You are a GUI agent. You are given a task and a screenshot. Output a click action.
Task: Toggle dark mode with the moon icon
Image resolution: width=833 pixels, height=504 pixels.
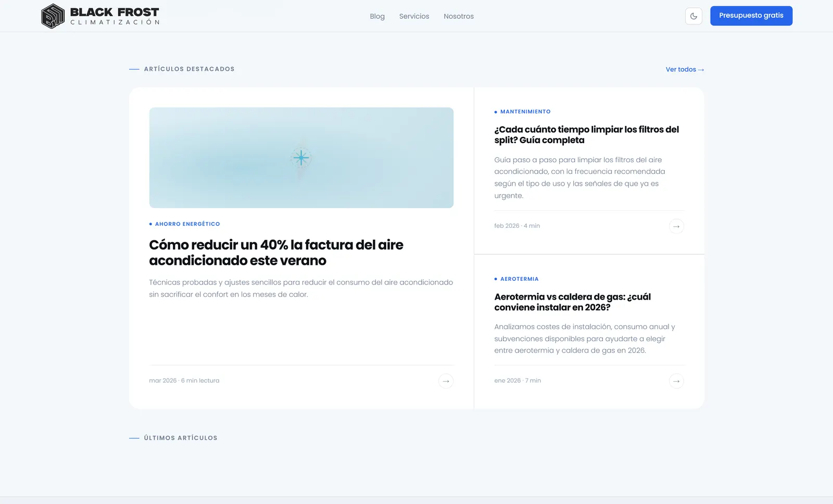pyautogui.click(x=693, y=16)
